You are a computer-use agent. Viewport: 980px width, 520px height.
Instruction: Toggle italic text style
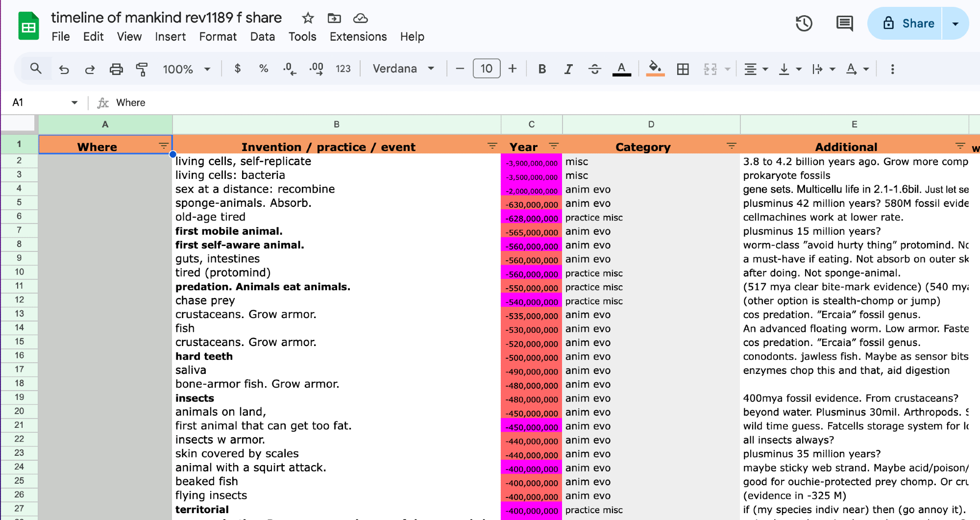[x=568, y=69]
